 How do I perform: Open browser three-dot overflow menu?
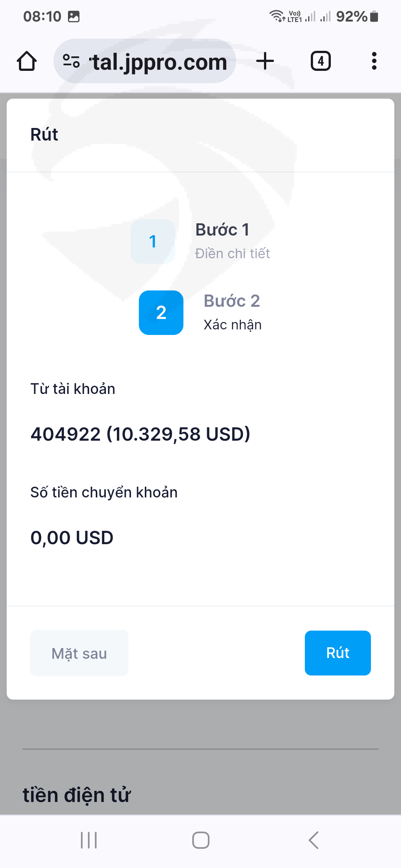click(374, 61)
